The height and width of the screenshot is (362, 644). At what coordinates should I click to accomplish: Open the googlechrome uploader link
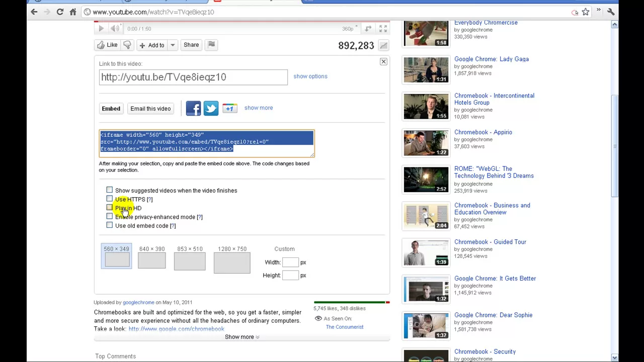click(138, 303)
